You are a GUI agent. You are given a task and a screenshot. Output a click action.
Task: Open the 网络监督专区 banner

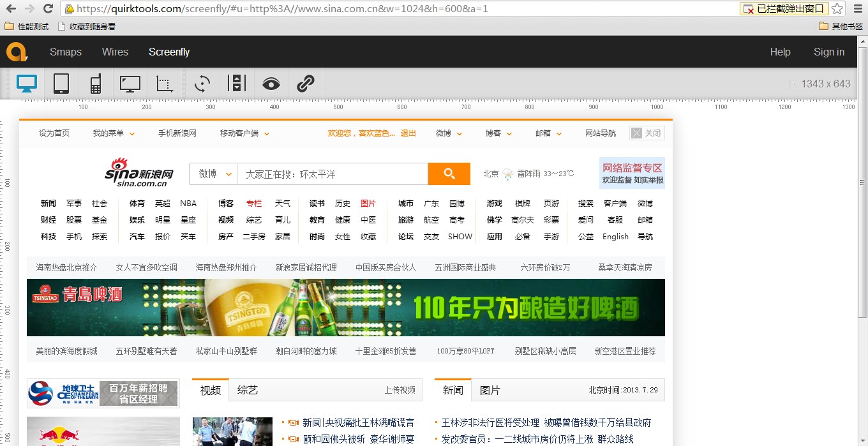click(x=632, y=173)
